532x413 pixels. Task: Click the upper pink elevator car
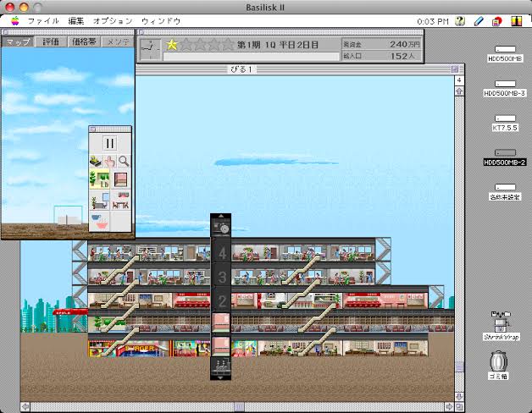(x=220, y=322)
